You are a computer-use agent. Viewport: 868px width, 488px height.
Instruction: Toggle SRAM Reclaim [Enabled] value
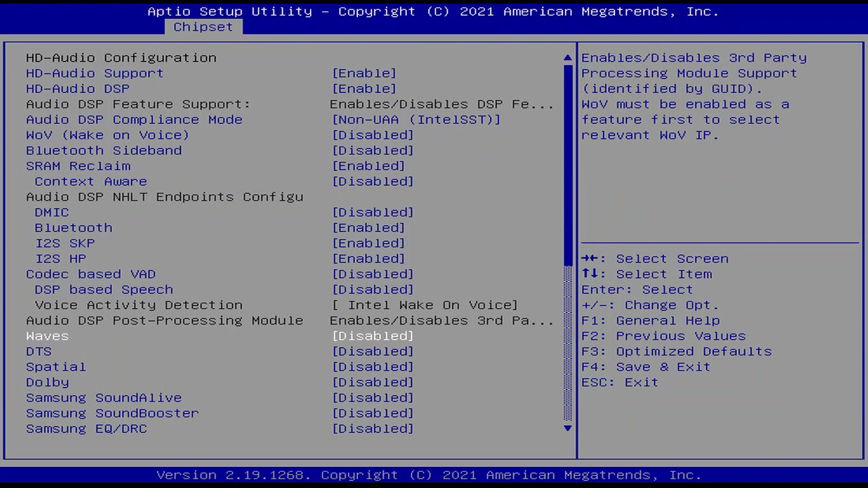tap(368, 166)
